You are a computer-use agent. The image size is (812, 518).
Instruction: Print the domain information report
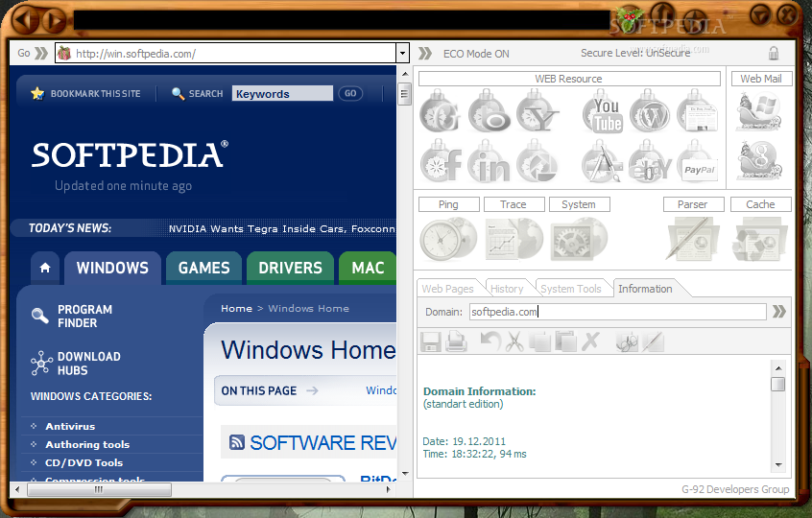click(x=456, y=342)
